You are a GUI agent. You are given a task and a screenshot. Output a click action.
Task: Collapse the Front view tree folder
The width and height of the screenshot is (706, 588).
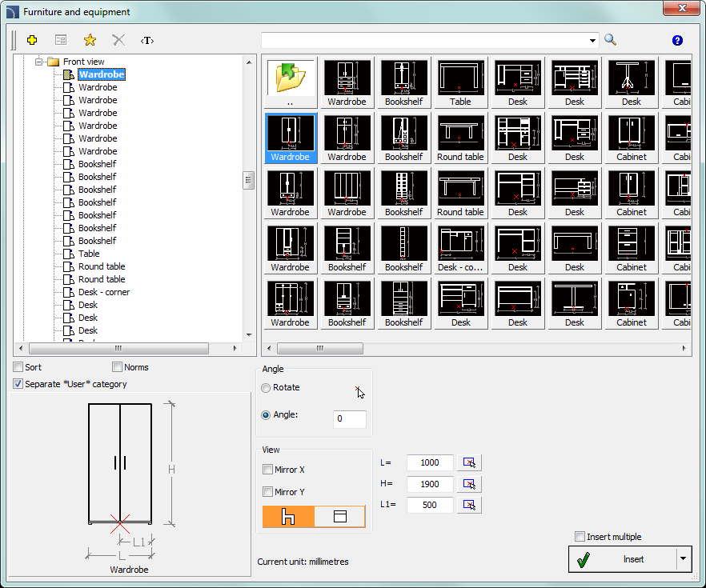click(x=38, y=62)
